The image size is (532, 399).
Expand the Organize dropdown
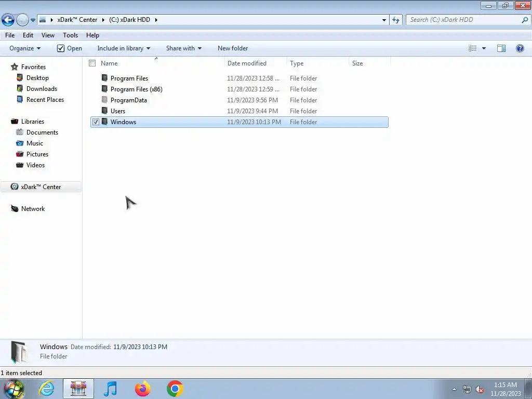(25, 48)
